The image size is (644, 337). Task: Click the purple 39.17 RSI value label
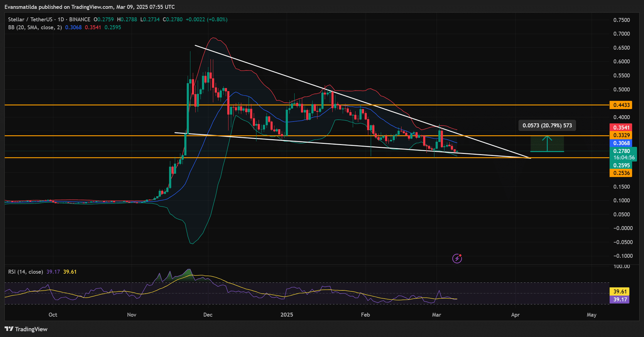(x=620, y=300)
